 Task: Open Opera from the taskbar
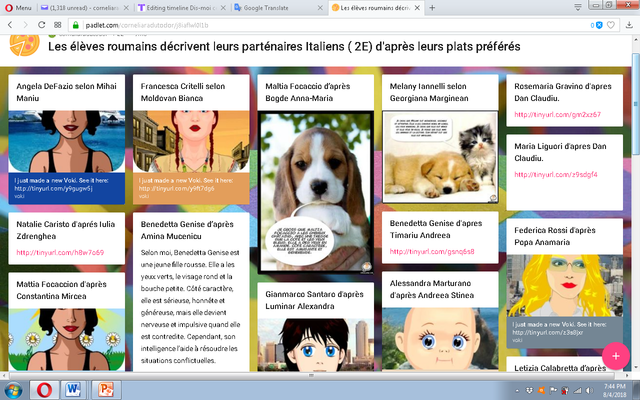coord(44,390)
